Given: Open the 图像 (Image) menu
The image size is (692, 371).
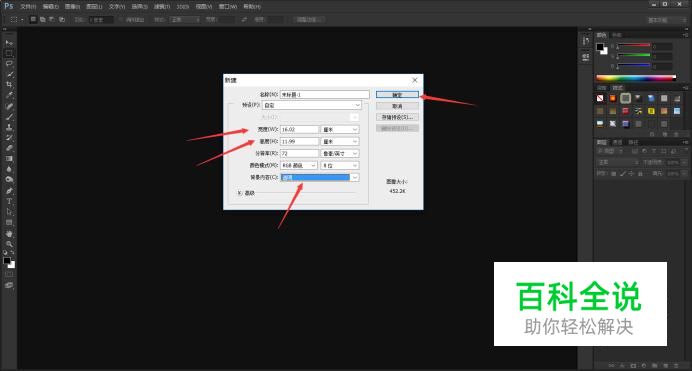Looking at the screenshot, I should pyautogui.click(x=72, y=7).
